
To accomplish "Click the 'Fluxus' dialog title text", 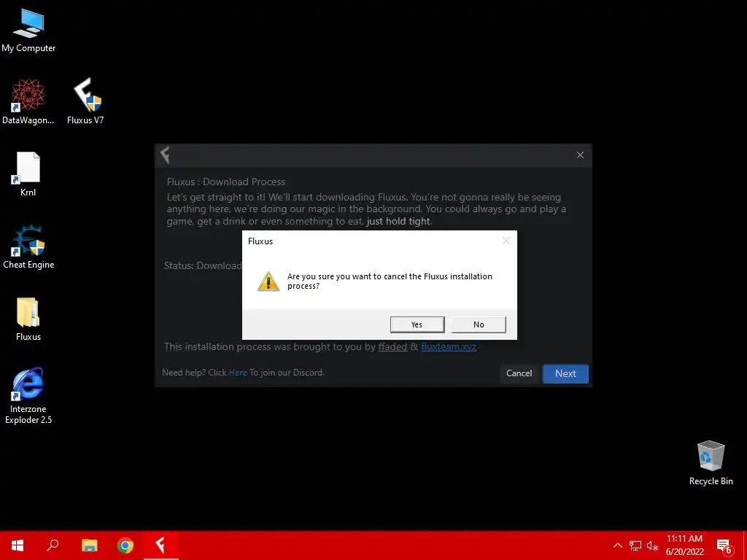I will point(260,241).
